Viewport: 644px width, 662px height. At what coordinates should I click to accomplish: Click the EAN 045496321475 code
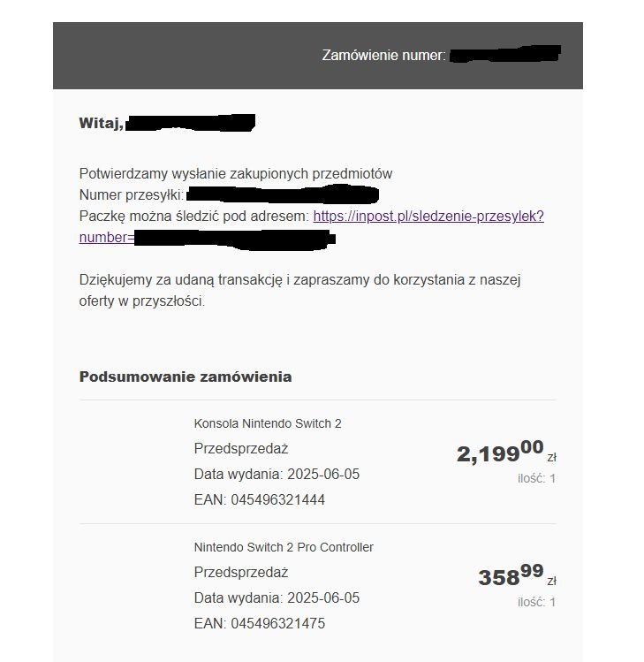pos(260,623)
